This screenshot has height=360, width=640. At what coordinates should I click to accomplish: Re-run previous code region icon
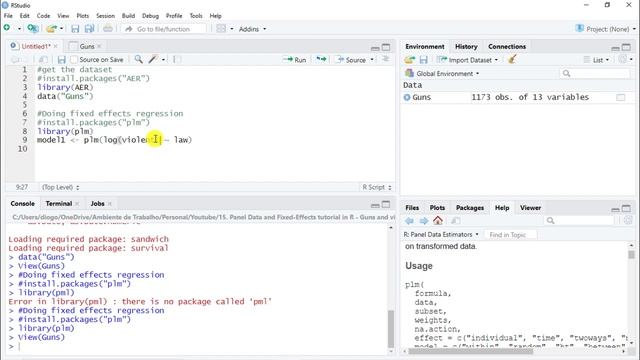click(x=321, y=60)
